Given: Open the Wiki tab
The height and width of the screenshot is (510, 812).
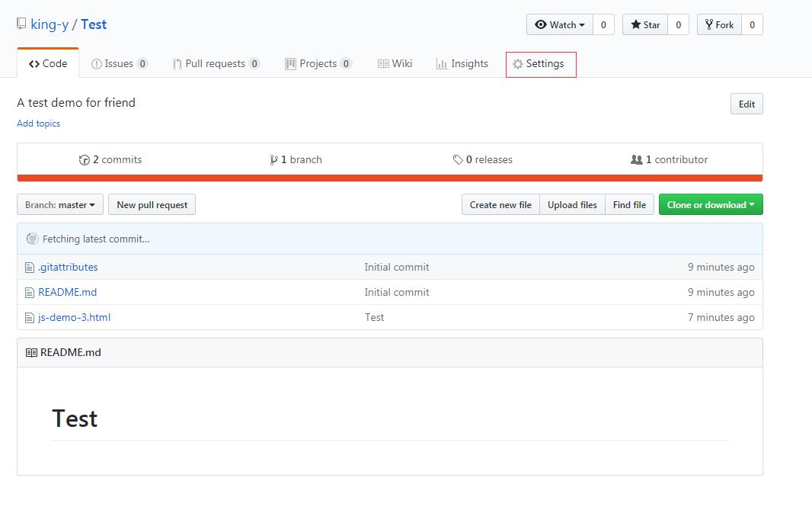Looking at the screenshot, I should click(x=395, y=63).
